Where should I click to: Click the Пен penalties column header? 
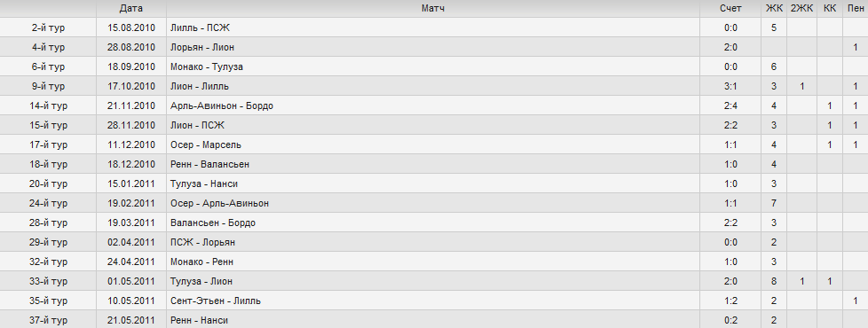point(856,8)
